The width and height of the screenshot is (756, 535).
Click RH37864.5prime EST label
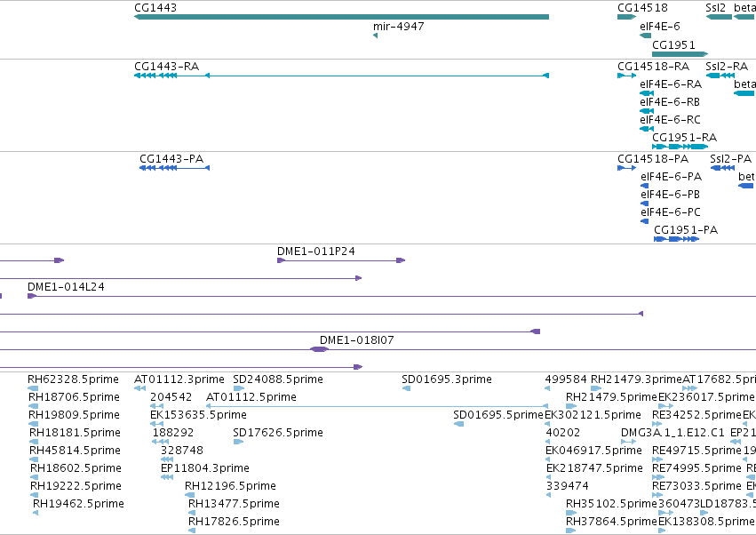pos(612,522)
